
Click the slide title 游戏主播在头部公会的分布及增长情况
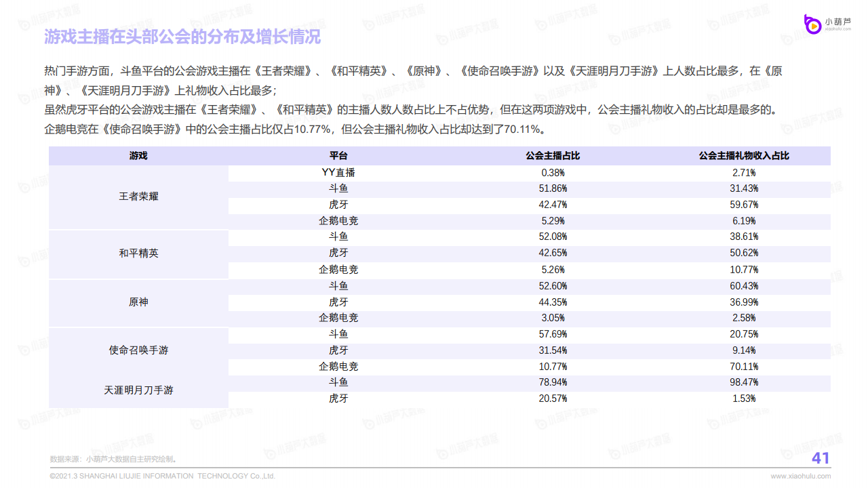coord(182,37)
